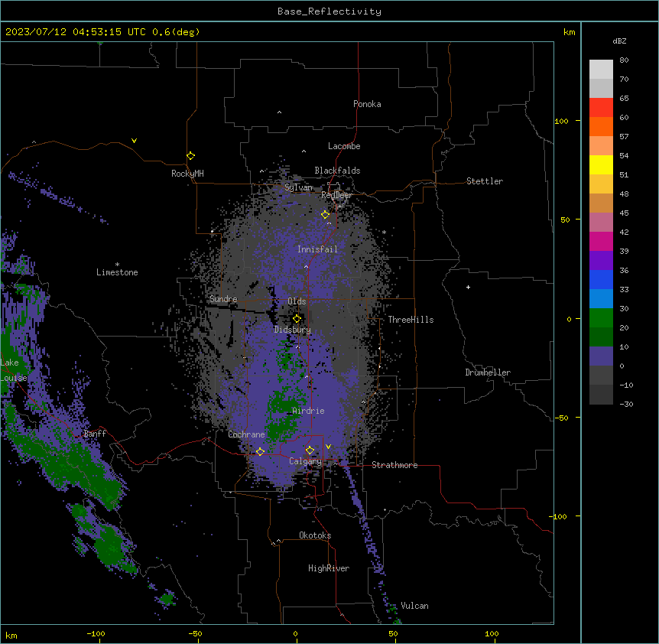
Task: Click the dBZ legend heading
Action: [619, 41]
